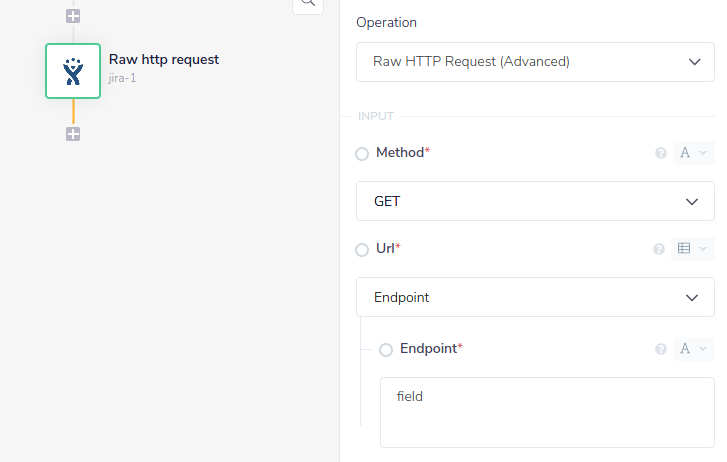
Task: Open Url's table input type selector
Action: pyautogui.click(x=693, y=249)
